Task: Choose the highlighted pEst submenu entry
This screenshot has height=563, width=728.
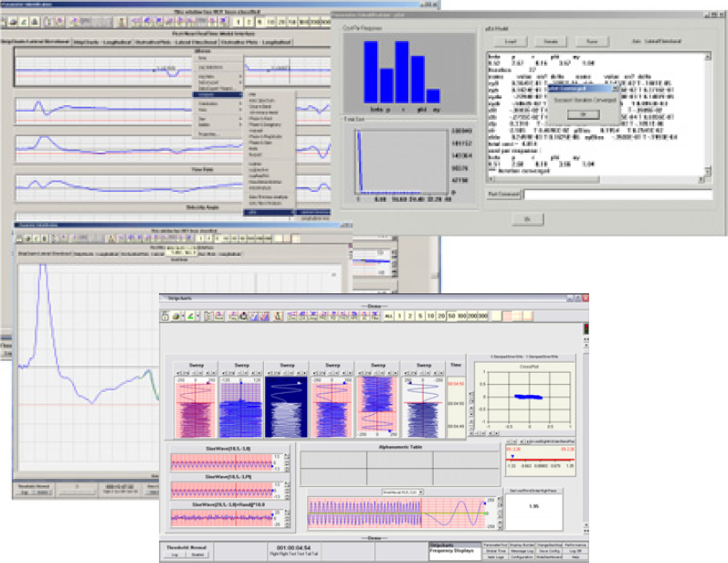Action: tap(269, 212)
